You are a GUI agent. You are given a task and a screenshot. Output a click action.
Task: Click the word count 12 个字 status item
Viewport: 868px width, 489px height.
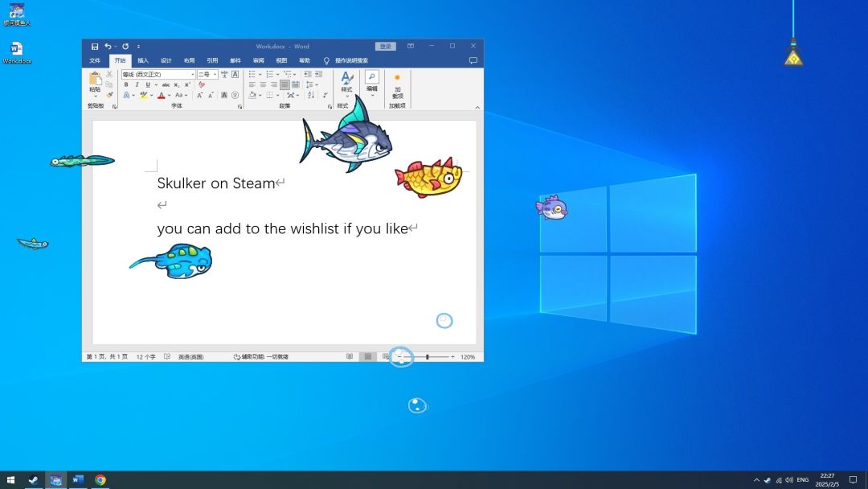pyautogui.click(x=146, y=356)
